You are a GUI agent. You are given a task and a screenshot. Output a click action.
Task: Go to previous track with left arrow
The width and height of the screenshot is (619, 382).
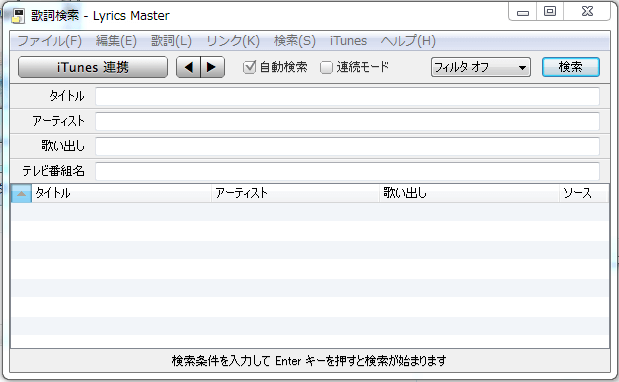pos(188,67)
